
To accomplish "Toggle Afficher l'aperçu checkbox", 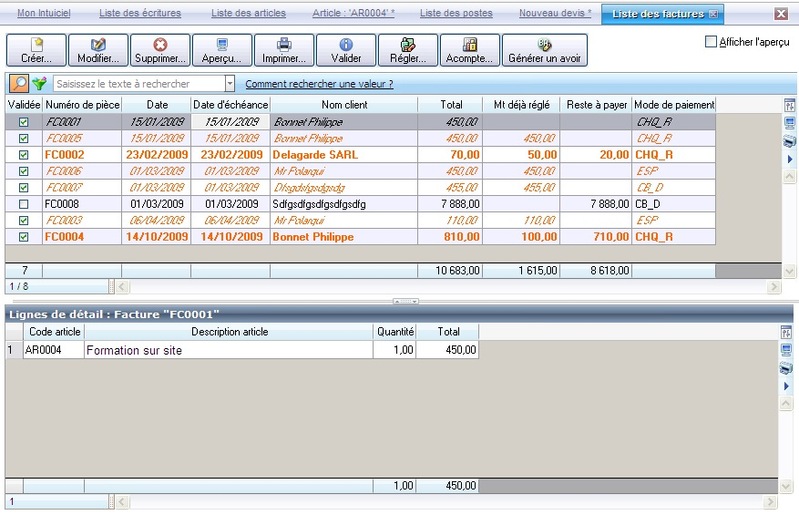I will pos(710,42).
